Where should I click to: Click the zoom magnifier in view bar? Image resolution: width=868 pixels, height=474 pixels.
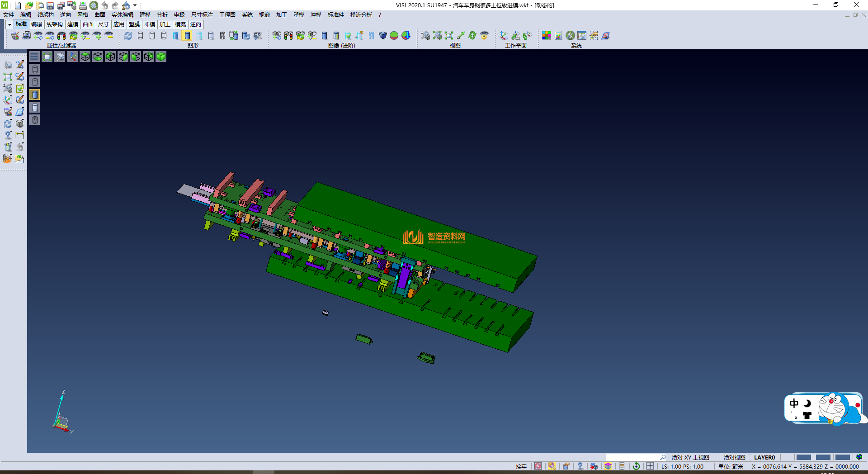[60, 57]
